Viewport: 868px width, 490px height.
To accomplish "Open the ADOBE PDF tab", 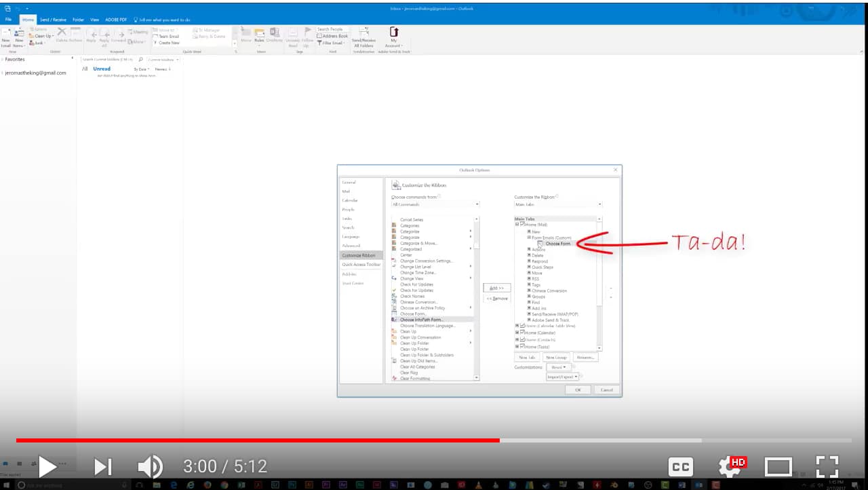I will [x=115, y=20].
